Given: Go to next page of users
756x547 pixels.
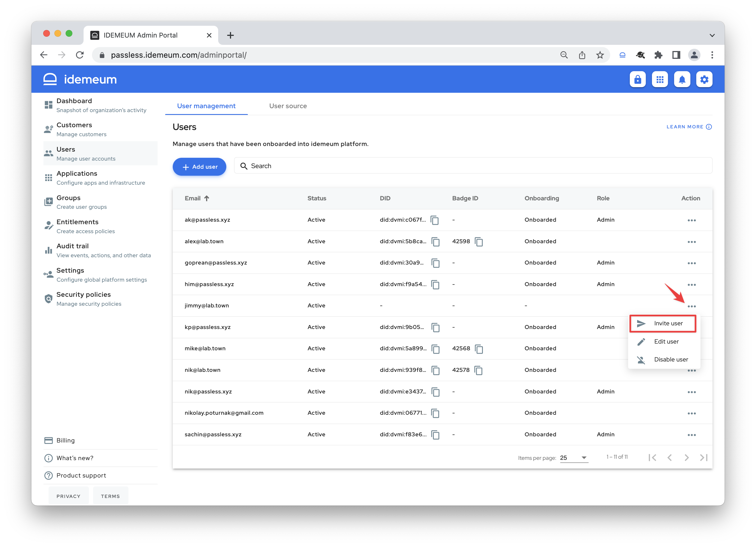Looking at the screenshot, I should (686, 457).
